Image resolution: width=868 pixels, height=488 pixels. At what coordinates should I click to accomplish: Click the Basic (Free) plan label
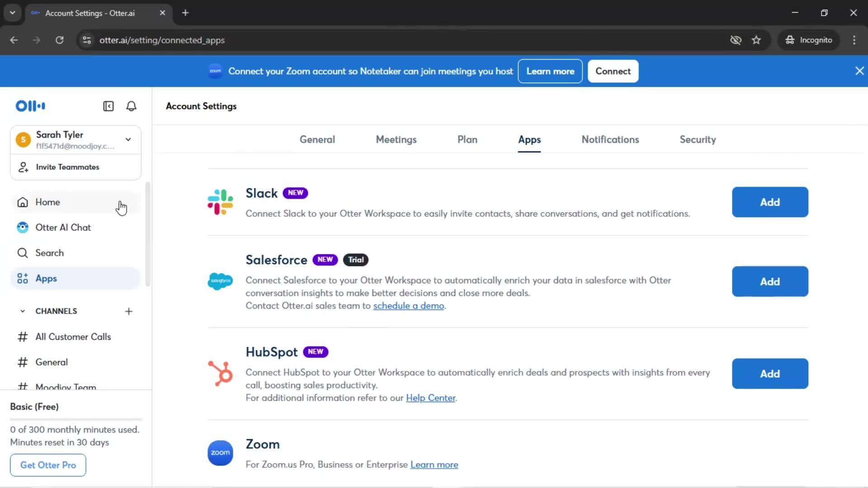(34, 407)
